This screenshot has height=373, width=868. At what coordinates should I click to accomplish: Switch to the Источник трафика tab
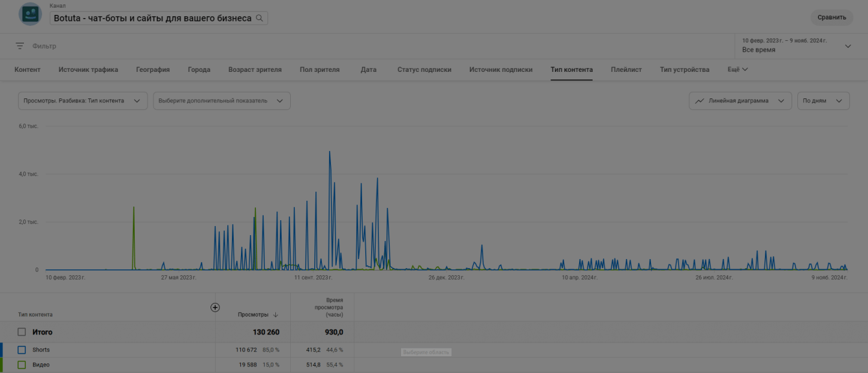88,69
